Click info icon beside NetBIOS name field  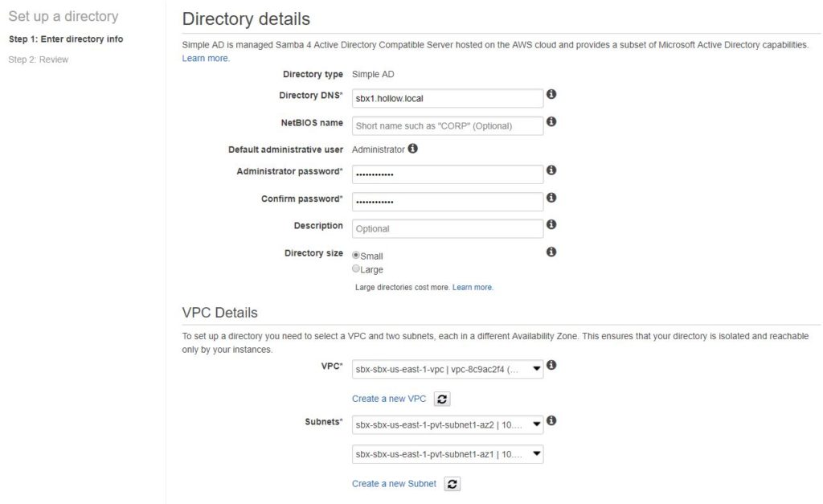point(551,122)
